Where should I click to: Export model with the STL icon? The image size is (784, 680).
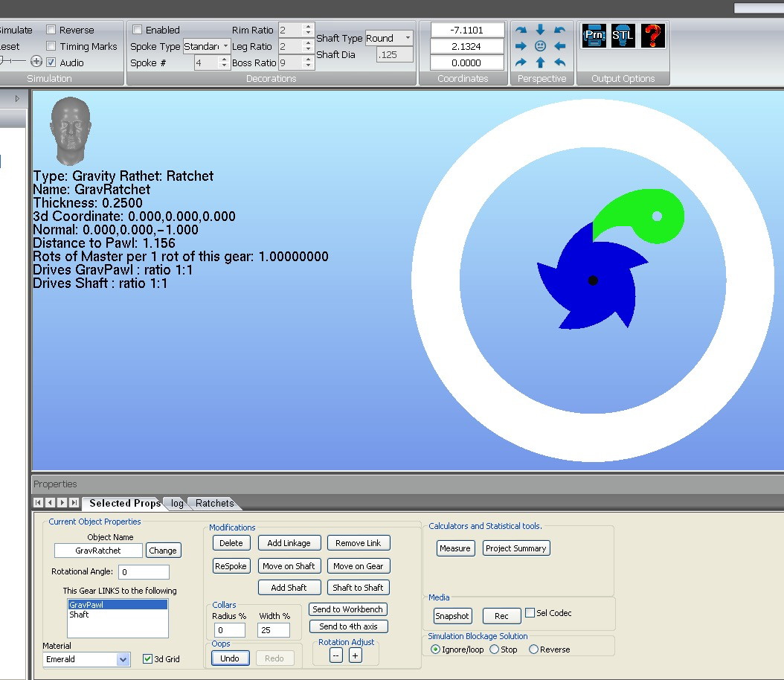point(623,36)
